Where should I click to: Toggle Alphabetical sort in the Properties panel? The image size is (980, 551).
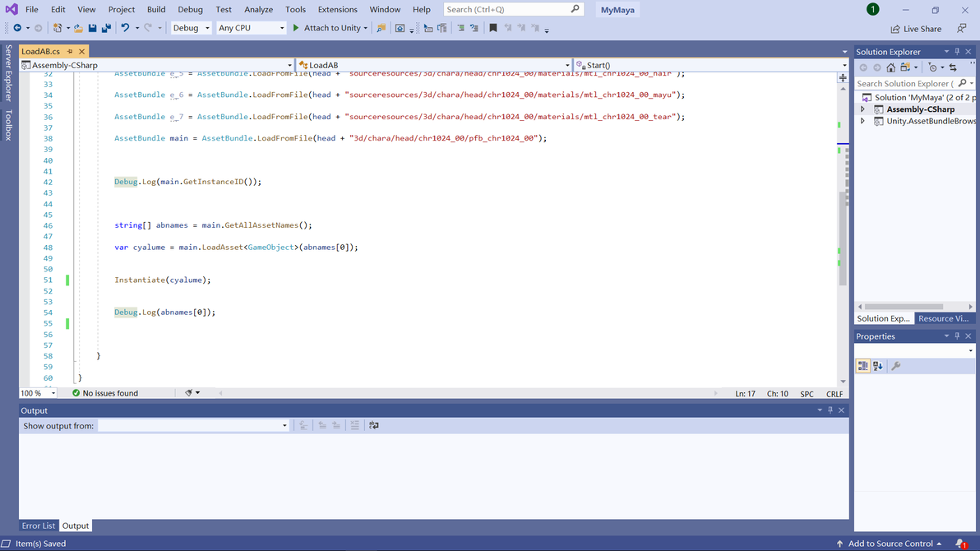(878, 367)
